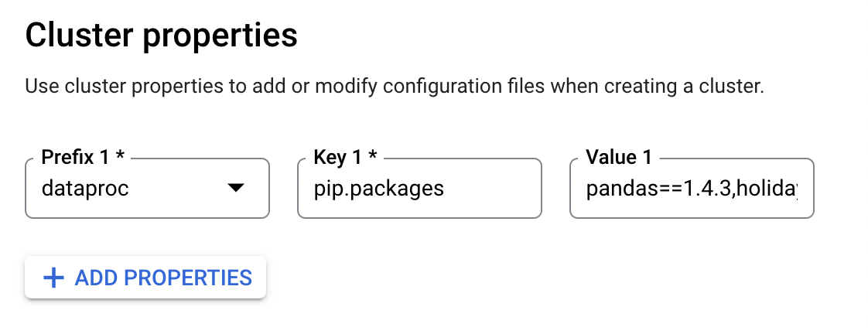The height and width of the screenshot is (334, 868).
Task: Open the Prefix 1 dropdown
Action: point(147,188)
